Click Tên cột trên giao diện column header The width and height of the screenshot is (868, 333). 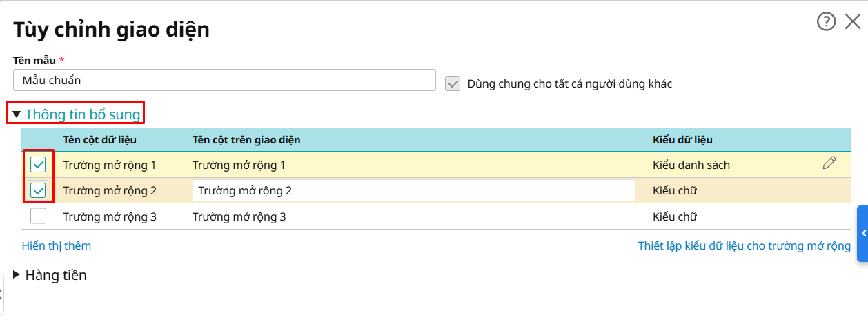246,140
